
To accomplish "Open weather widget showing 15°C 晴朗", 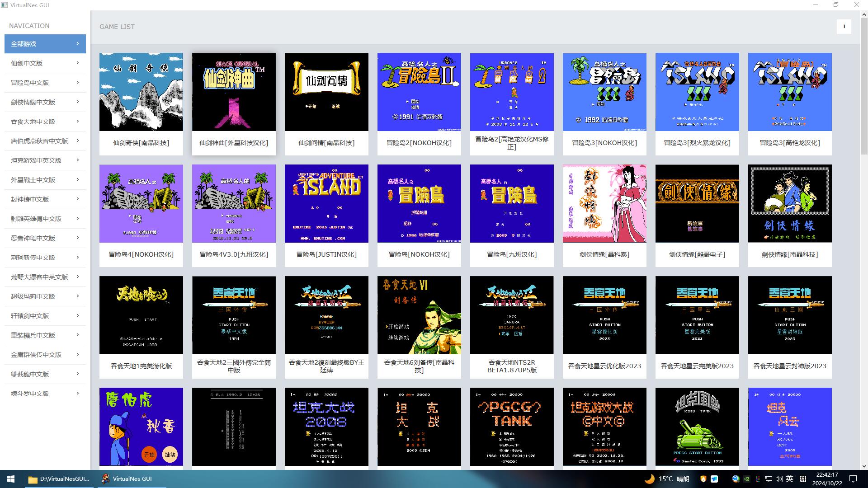I will coord(667,479).
